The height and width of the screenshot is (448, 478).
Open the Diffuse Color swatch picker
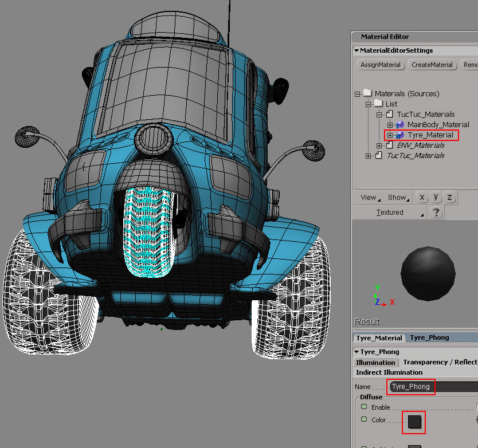[x=414, y=421]
